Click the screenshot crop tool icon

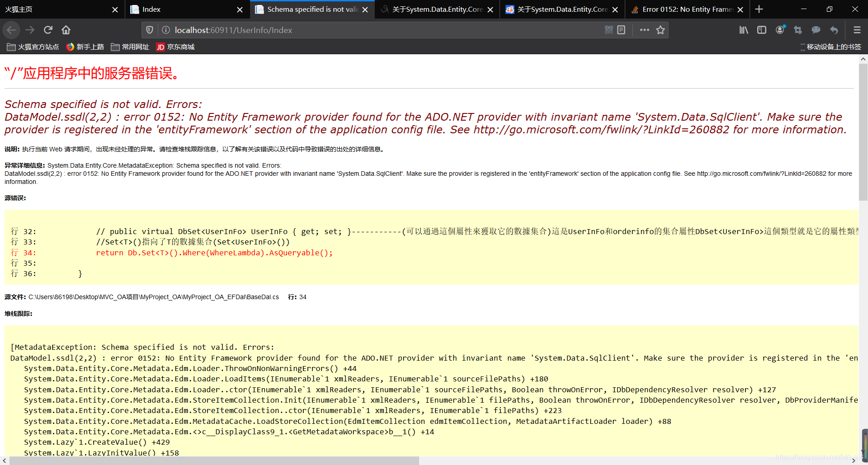point(798,30)
